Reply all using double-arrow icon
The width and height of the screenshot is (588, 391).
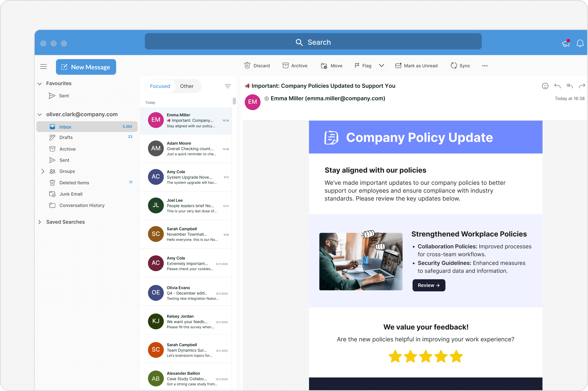[569, 86]
